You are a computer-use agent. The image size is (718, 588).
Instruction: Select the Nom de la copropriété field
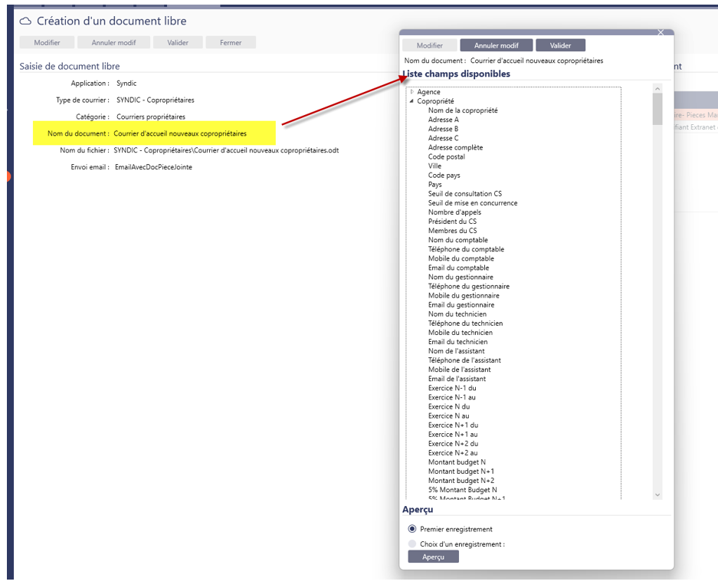click(x=463, y=110)
